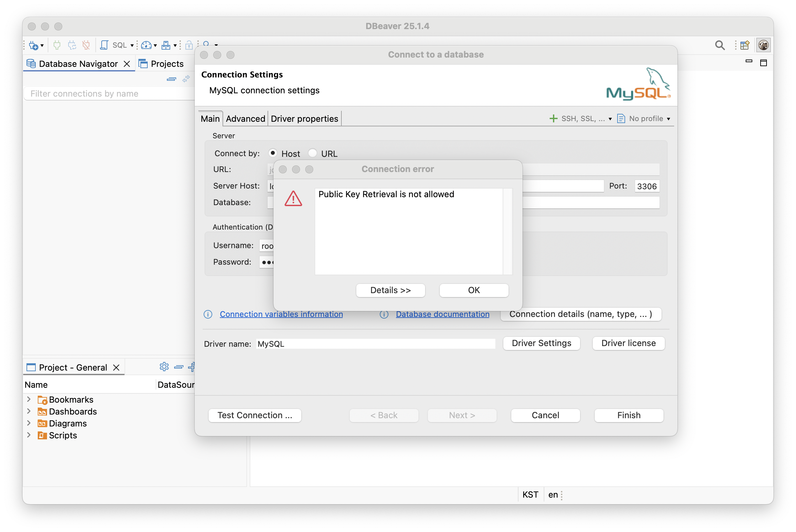The height and width of the screenshot is (532, 796).
Task: Open the dashboard gauge toolbar icon
Action: coord(146,45)
